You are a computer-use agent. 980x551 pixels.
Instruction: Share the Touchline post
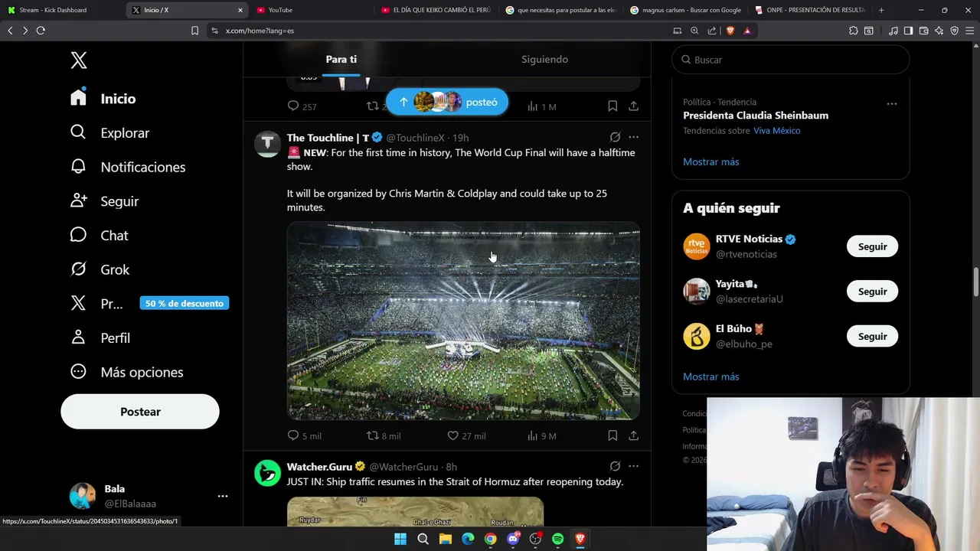point(634,435)
